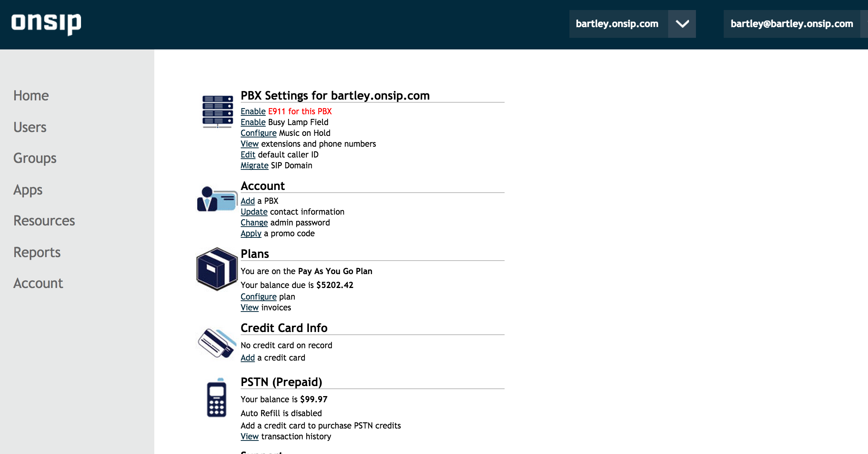Enable E911 for this PBX link
Screen dimensions: 868x454
coord(253,111)
